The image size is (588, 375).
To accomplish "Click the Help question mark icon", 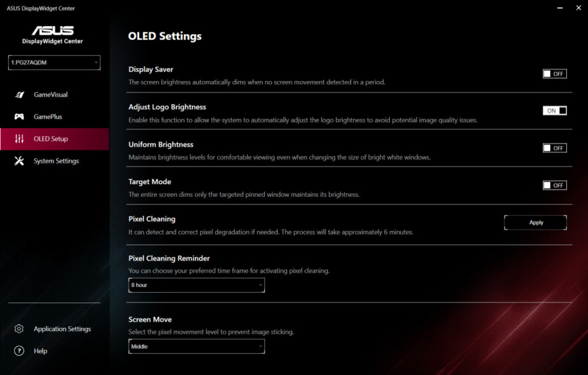I will (19, 351).
